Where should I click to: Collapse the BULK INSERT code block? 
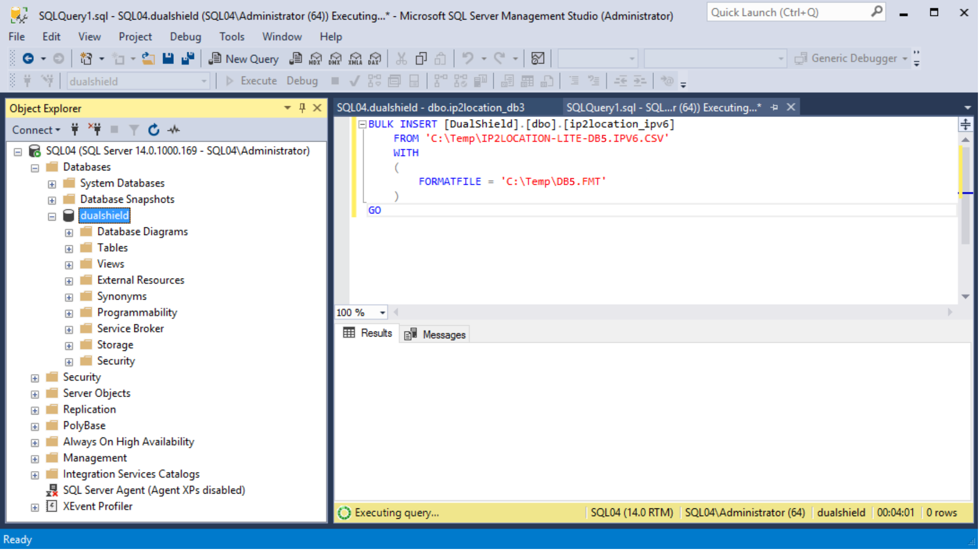coord(363,124)
